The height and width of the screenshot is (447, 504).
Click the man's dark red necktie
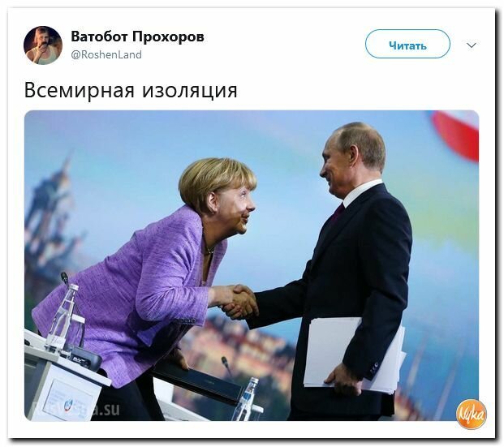pyautogui.click(x=338, y=213)
